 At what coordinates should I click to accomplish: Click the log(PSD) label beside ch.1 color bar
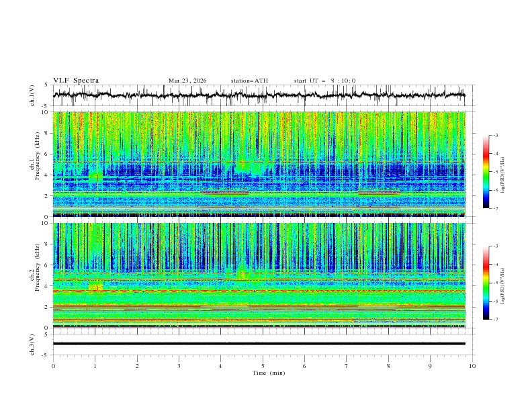(504, 175)
